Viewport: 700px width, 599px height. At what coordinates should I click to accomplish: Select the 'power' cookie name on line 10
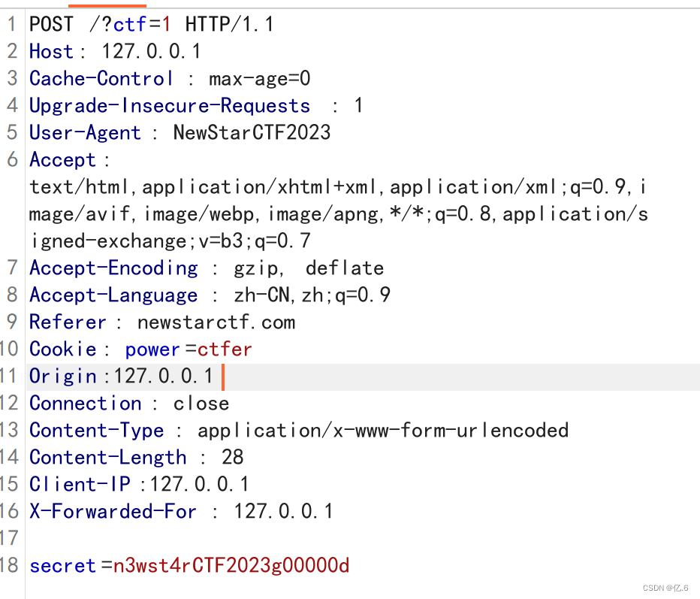coord(152,349)
